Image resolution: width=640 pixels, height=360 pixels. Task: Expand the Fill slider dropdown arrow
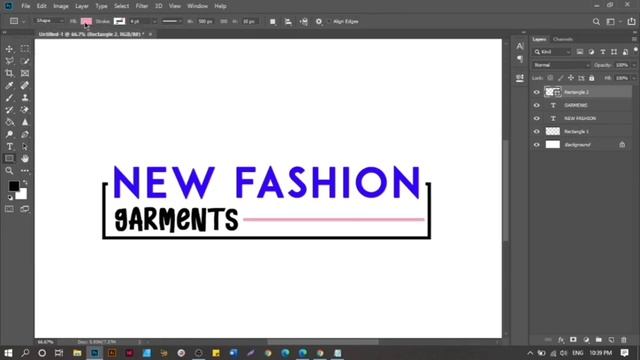coord(634,78)
